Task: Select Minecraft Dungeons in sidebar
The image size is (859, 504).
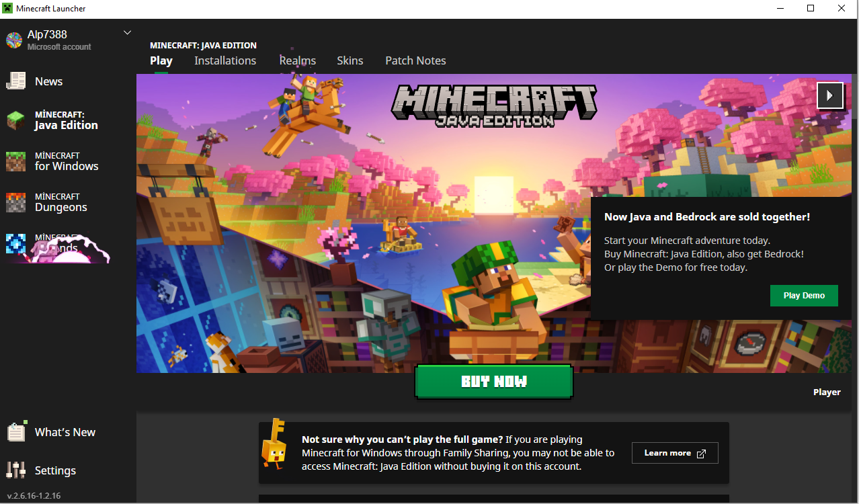Action: (47, 202)
